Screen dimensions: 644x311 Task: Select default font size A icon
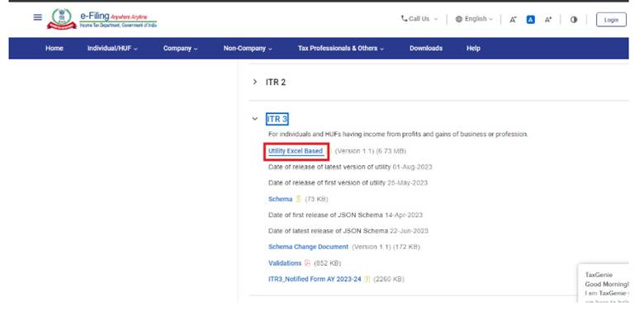coord(530,19)
